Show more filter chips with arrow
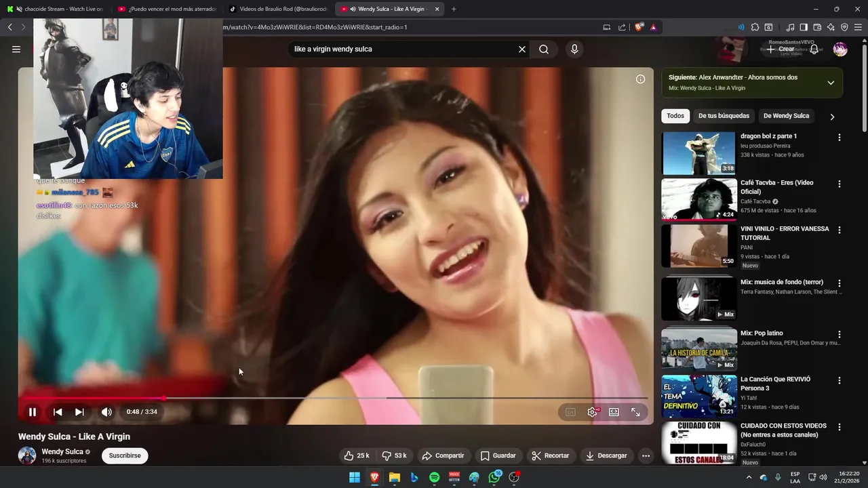This screenshot has height=488, width=868. click(832, 117)
